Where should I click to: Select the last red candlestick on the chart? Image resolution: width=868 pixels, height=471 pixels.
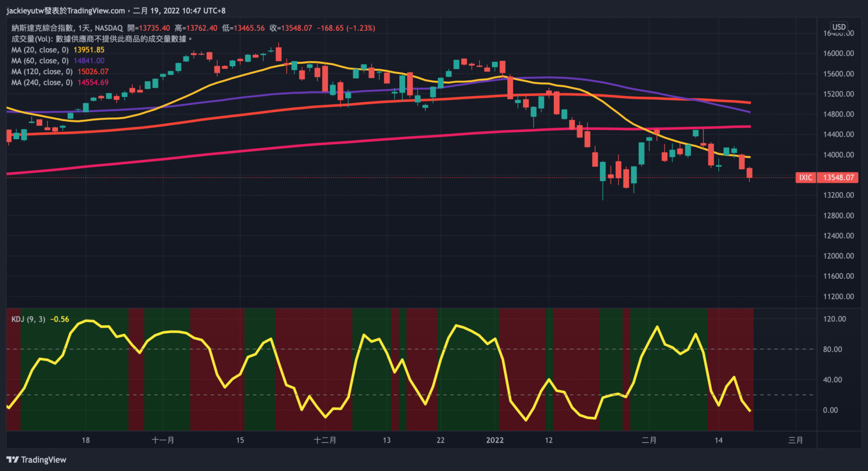[x=749, y=173]
